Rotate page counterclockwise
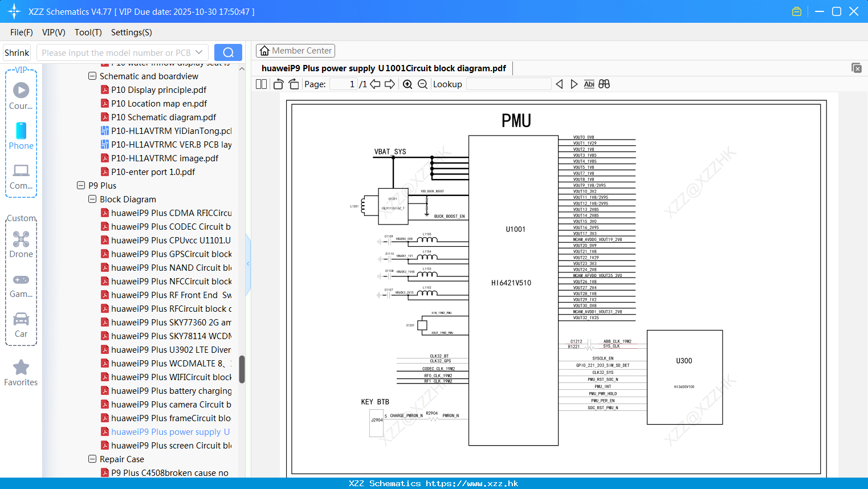Viewport: 868px width, 489px height. click(278, 84)
